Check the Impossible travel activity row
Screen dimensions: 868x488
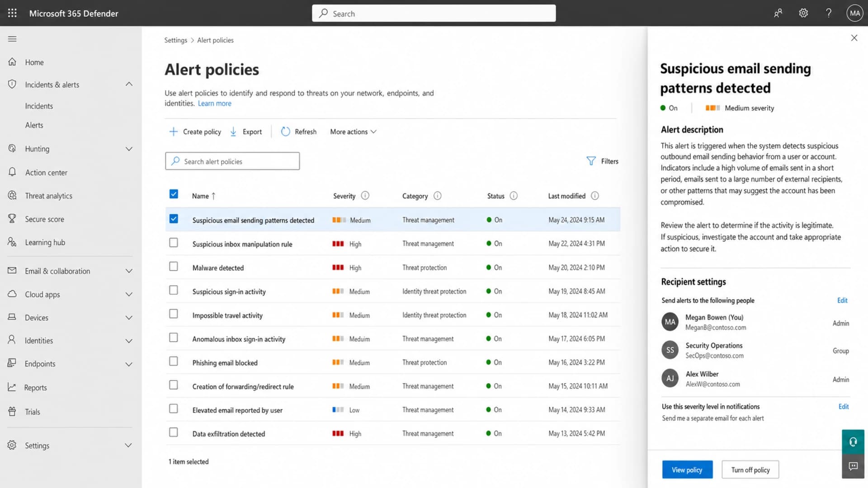pyautogui.click(x=174, y=314)
